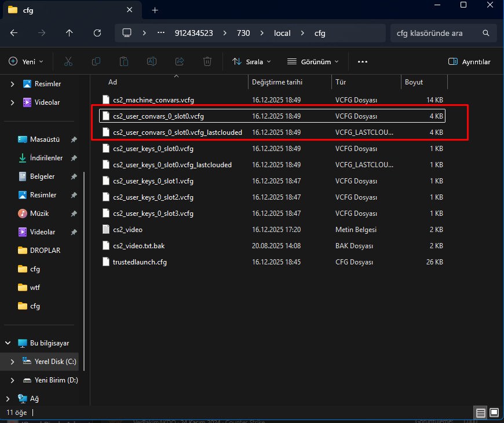Select cs2_user_keys_0_slot1.vcfg file
Viewport: 504px width, 423px height.
(272, 181)
